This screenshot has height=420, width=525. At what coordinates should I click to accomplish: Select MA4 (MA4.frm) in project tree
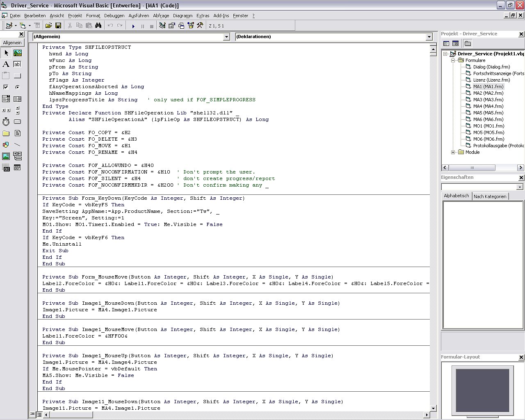[x=488, y=106]
